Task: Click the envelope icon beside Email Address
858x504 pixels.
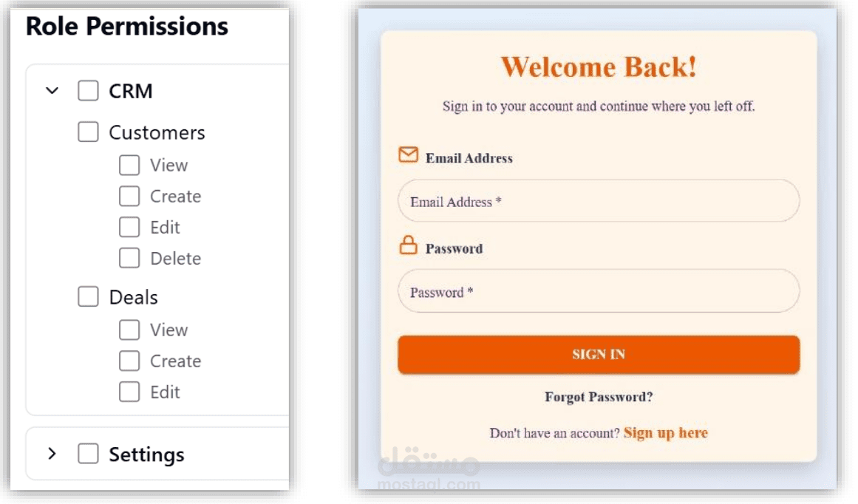Action: point(408,154)
